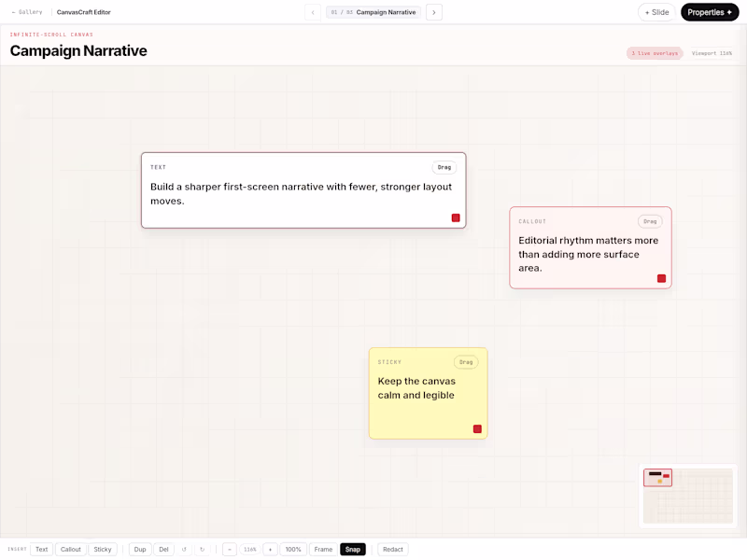Click the minimap thumbnail in the bottom-right corner

click(687, 495)
